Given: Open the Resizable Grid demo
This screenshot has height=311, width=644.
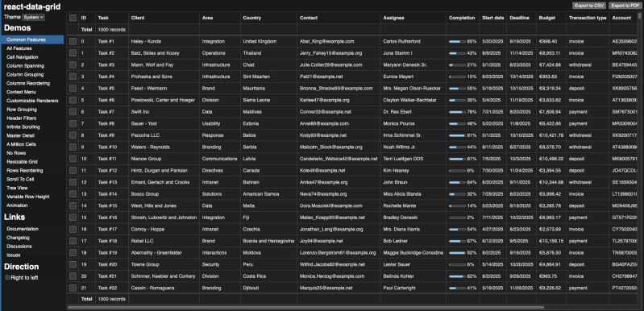Looking at the screenshot, I should tap(33, 162).
